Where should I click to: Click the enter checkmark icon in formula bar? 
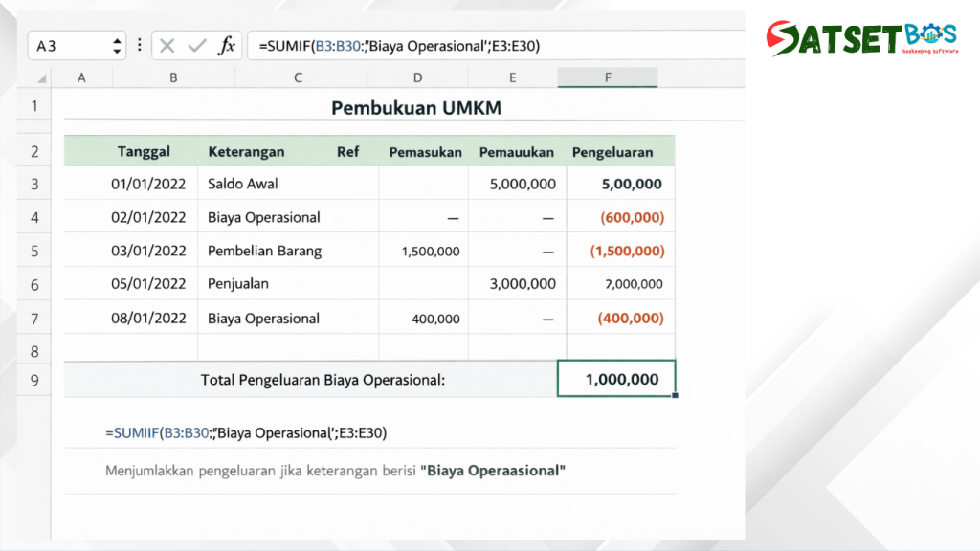click(197, 45)
